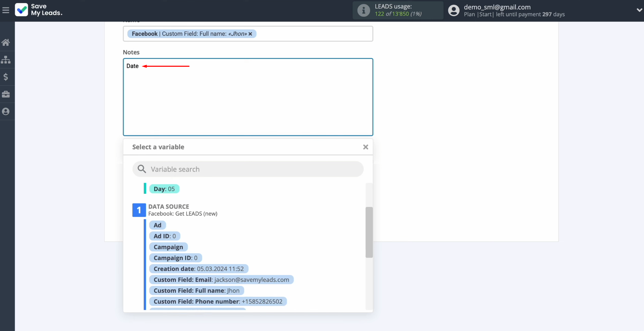644x331 pixels.
Task: Open the hamburger menu
Action: (6, 10)
